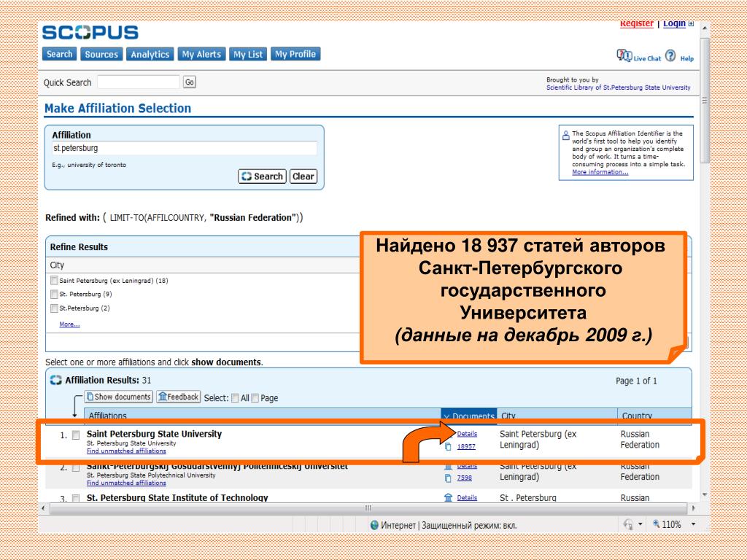This screenshot has width=747, height=560.
Task: Select Polytechnical University row checkbox
Action: click(76, 467)
